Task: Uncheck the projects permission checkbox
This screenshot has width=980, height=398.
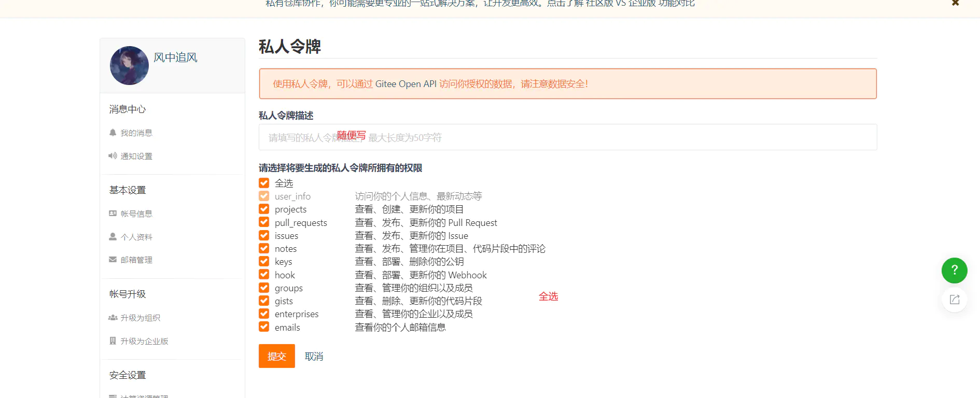Action: (264, 209)
